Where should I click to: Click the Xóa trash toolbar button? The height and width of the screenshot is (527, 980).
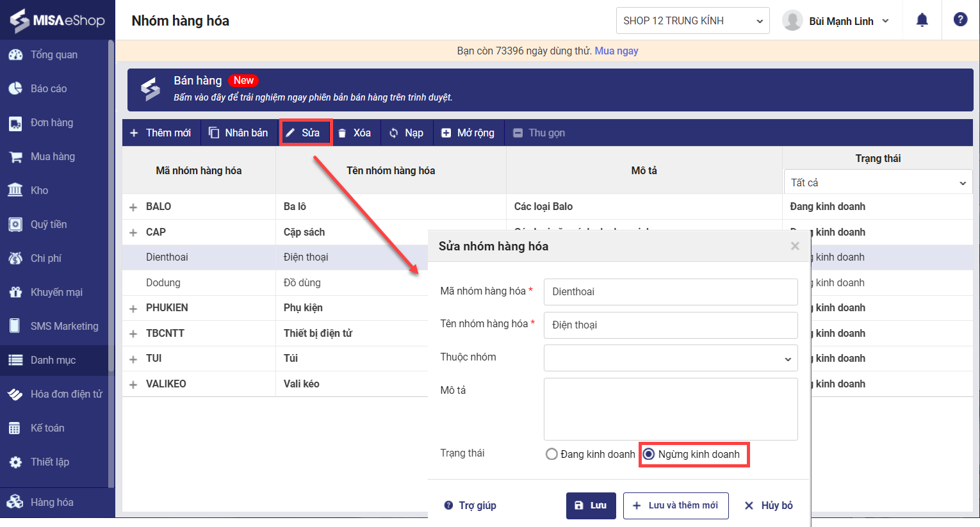[354, 133]
